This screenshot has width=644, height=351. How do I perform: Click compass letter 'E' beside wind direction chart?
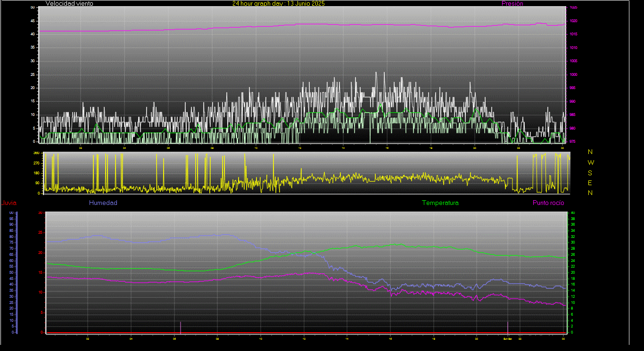pos(590,183)
